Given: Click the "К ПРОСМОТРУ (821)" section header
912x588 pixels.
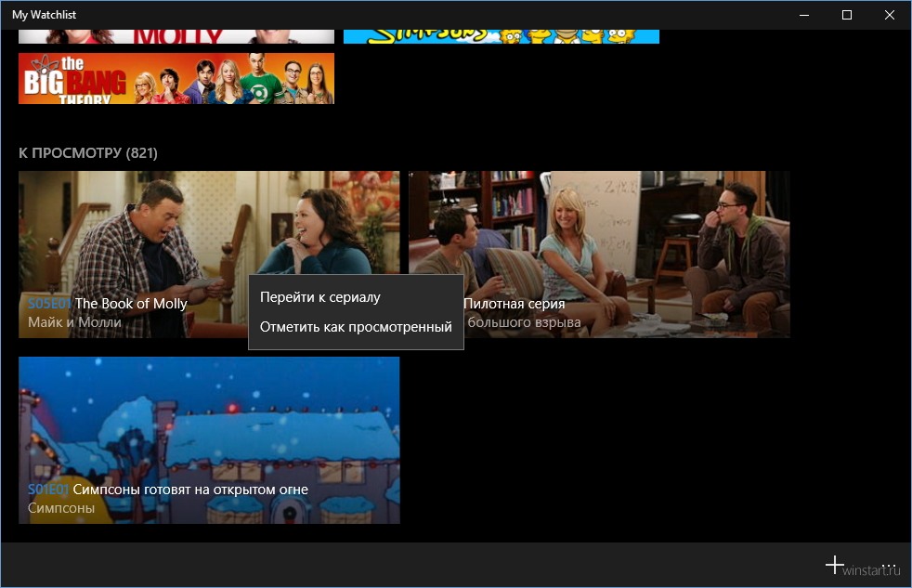Looking at the screenshot, I should point(88,153).
